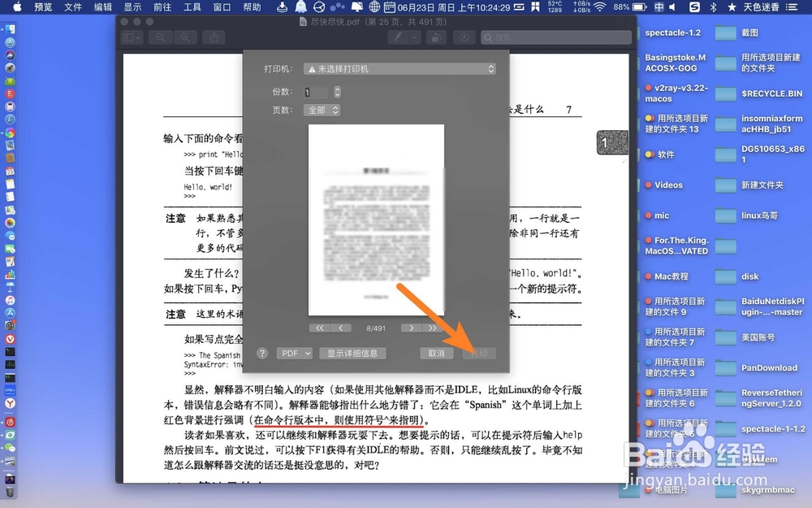Select the $RECYCLE.BIN folder on desktop
This screenshot has height=508, width=812.
pos(725,93)
